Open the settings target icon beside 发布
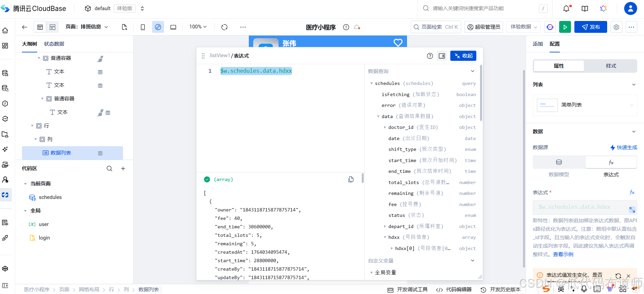The image size is (644, 294). 616,27
